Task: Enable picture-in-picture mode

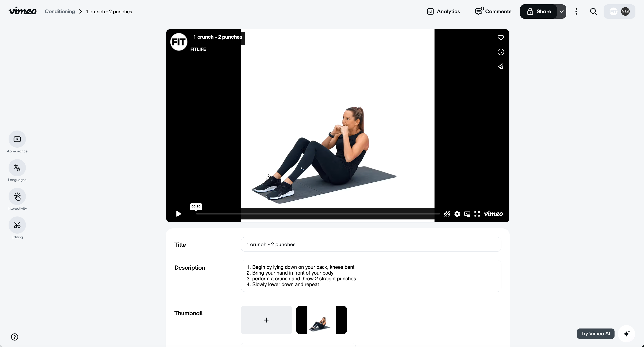Action: coord(467,214)
